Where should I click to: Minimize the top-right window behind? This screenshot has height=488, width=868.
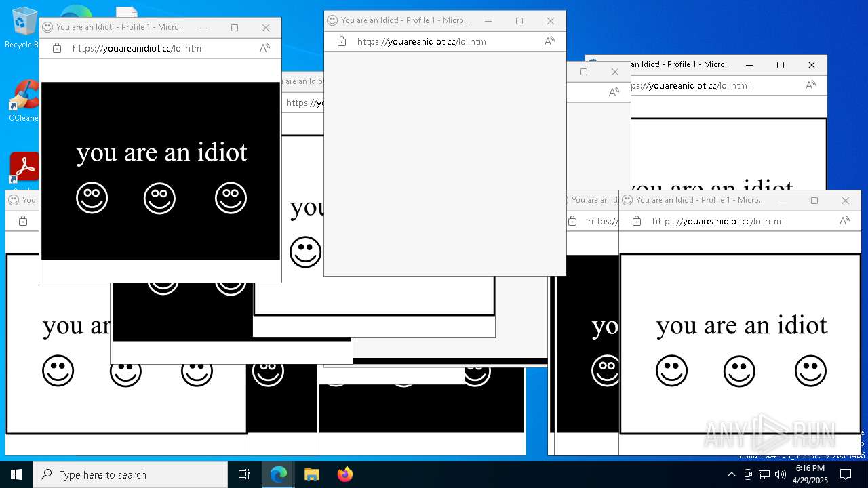click(x=749, y=65)
